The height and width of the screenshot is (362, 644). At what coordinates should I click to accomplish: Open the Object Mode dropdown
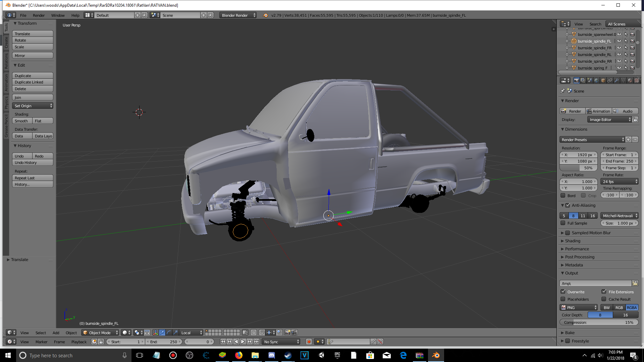point(100,333)
